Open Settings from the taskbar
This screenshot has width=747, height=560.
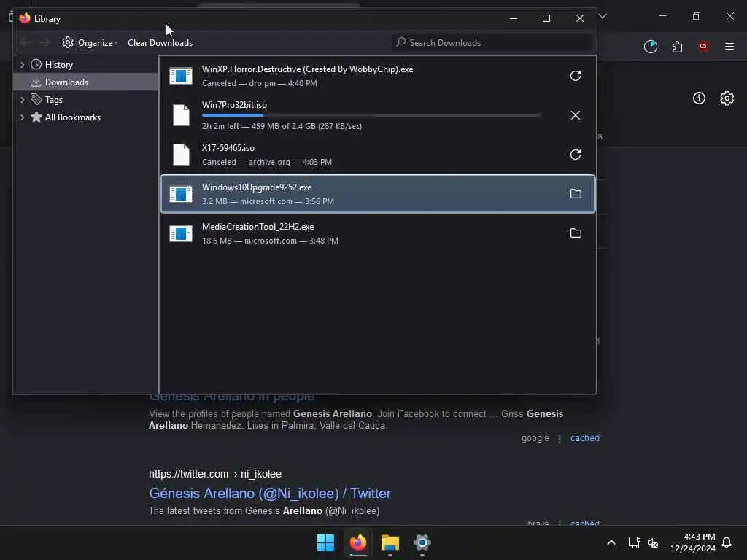422,542
